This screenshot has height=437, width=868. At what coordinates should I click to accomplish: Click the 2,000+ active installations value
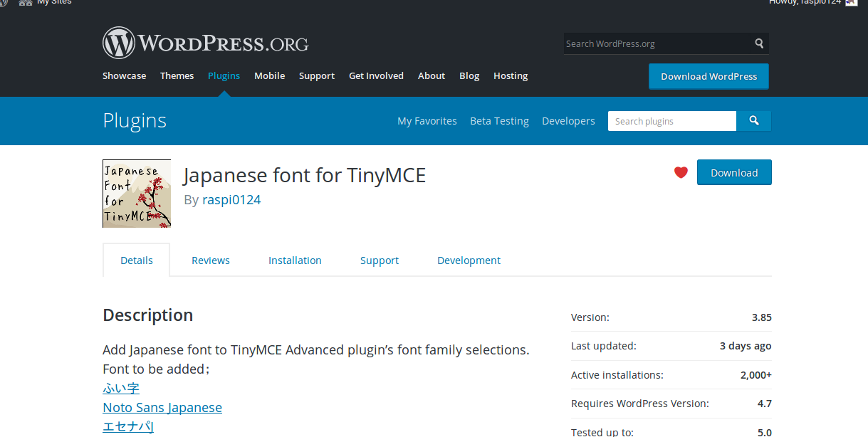tap(756, 374)
